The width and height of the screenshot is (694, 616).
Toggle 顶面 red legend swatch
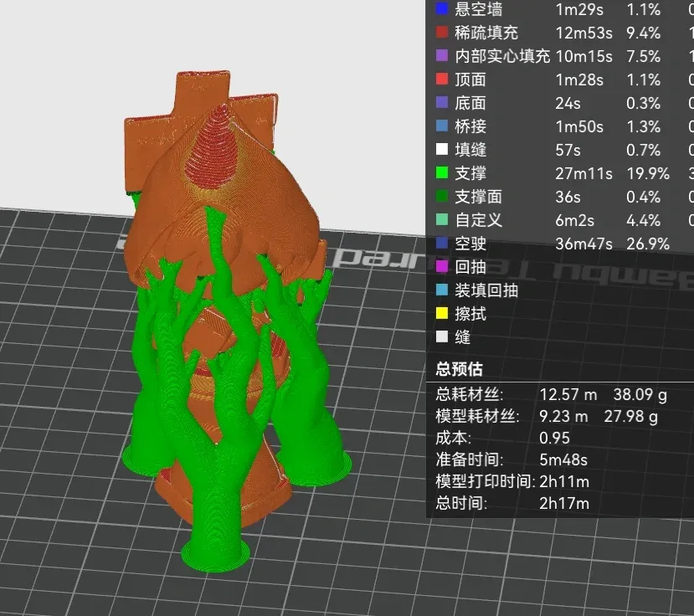(442, 80)
